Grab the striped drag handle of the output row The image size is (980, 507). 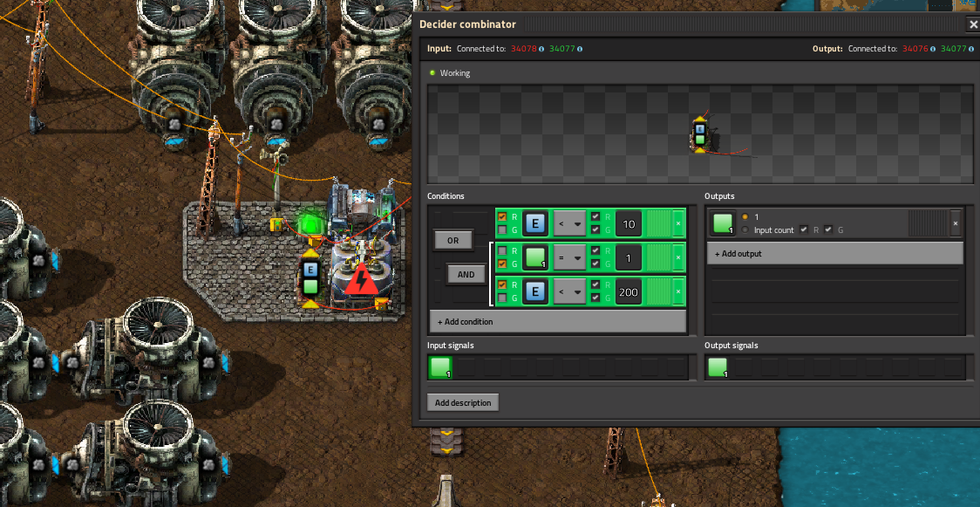tap(928, 223)
